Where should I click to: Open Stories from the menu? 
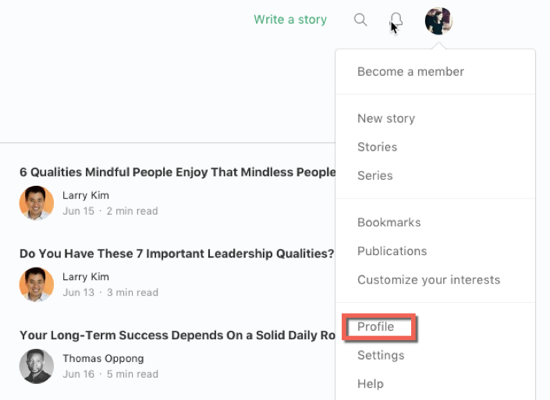[x=377, y=147]
